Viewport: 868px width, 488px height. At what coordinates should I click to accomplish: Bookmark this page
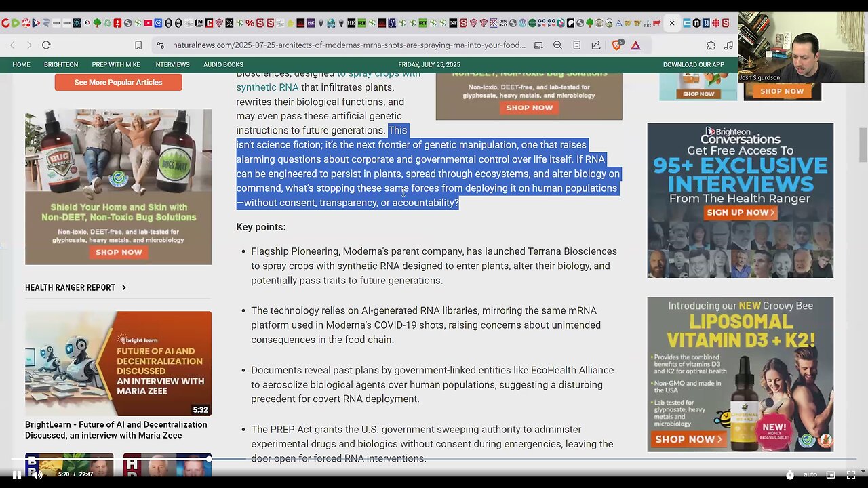pyautogui.click(x=138, y=45)
